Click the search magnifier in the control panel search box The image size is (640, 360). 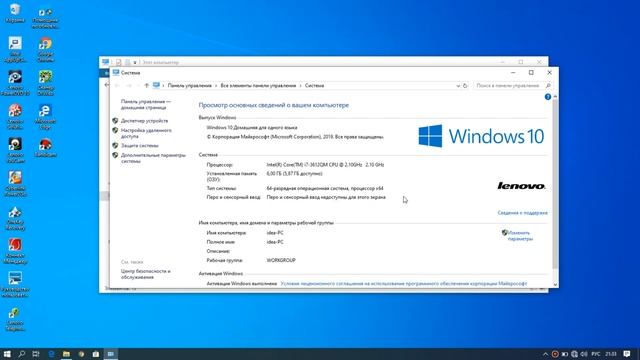tap(548, 86)
